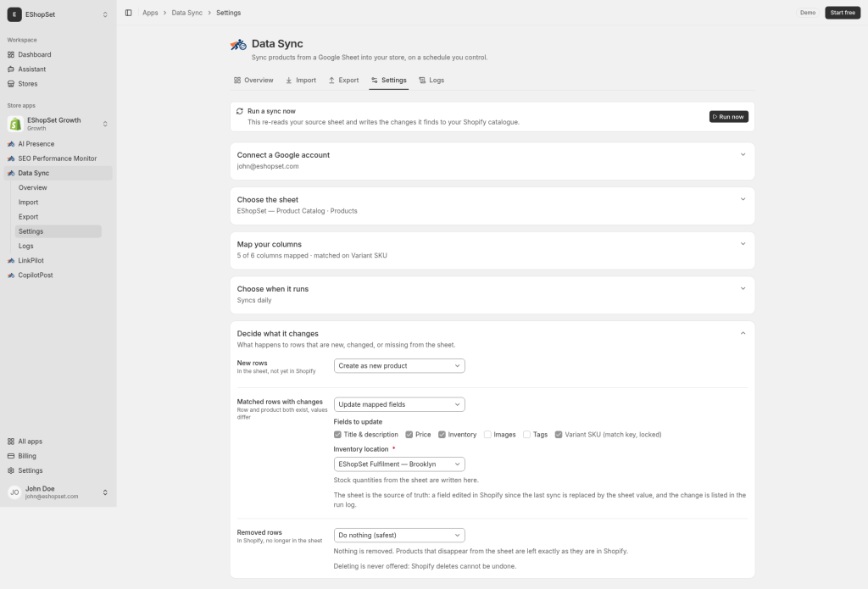Click the Assistant chat icon
This screenshot has width=868, height=589.
(11, 69)
